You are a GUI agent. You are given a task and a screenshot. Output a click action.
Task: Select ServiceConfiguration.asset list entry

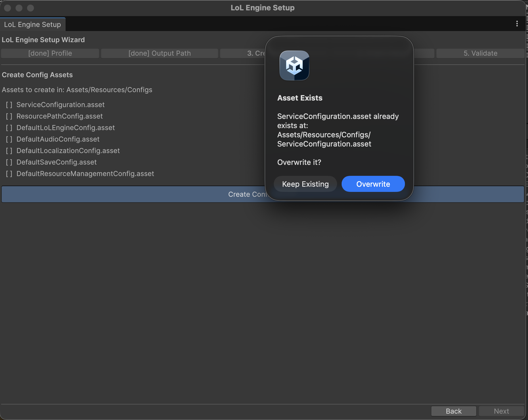(x=55, y=105)
